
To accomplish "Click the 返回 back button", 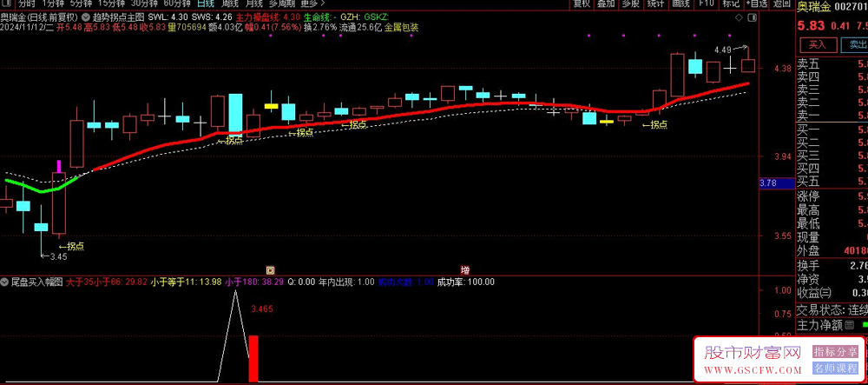I will (x=782, y=3).
